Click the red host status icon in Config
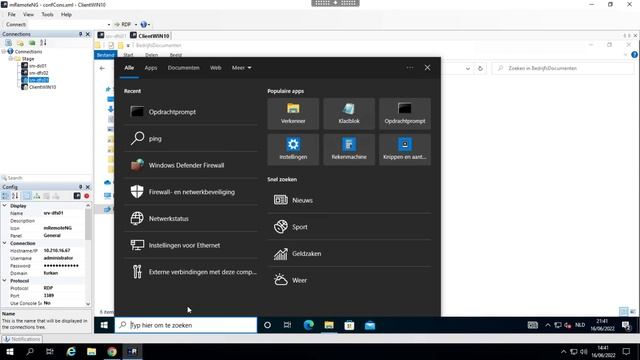Screen dimensions: 640x360 [87, 196]
